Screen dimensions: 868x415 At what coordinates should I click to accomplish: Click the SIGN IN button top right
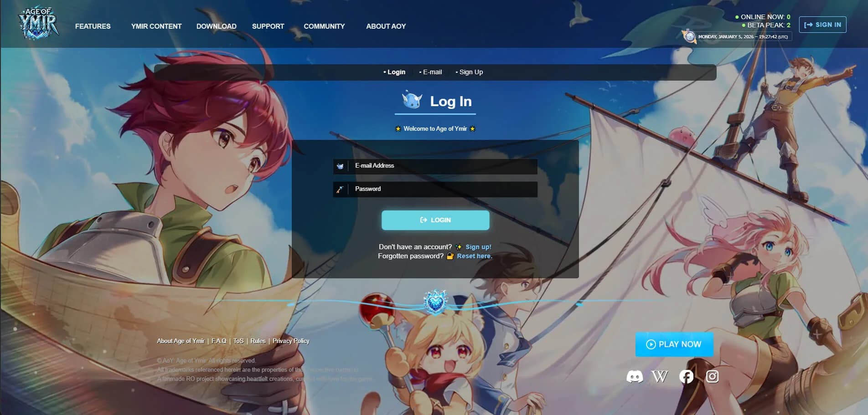pyautogui.click(x=822, y=25)
